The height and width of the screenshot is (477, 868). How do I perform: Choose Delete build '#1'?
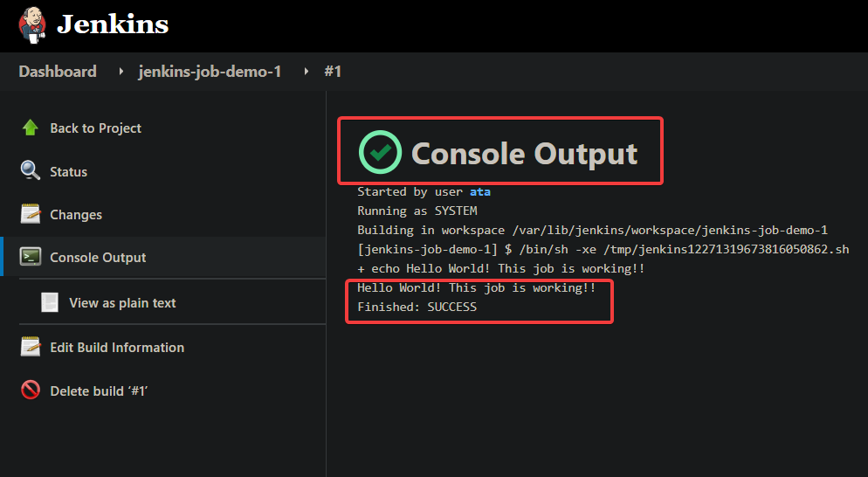(99, 391)
